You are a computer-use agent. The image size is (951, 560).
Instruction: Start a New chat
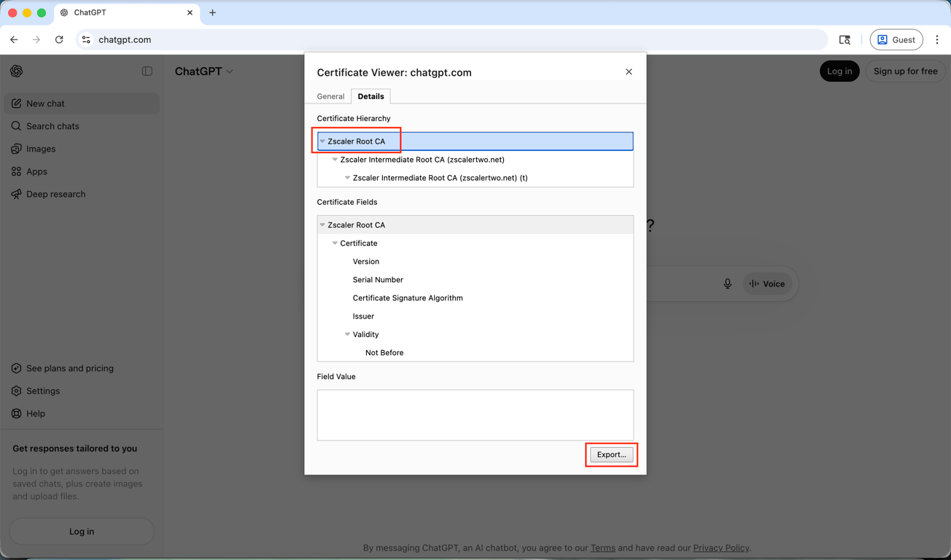click(82, 104)
